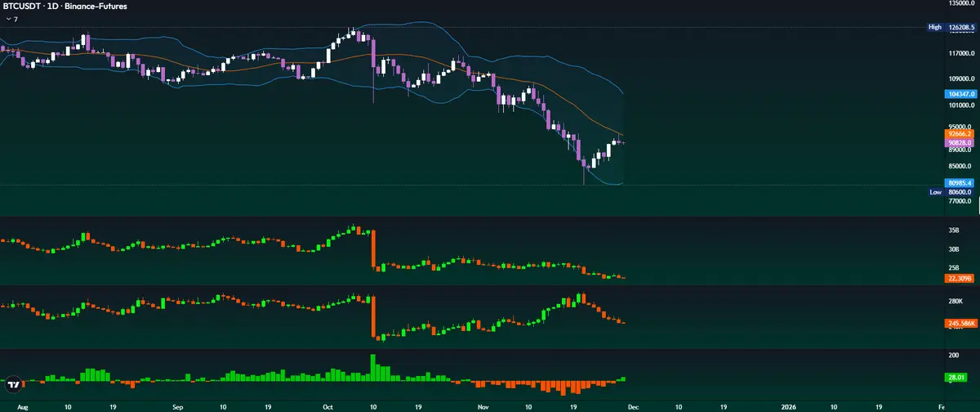Click the 117000.0 price axis label

(961, 53)
